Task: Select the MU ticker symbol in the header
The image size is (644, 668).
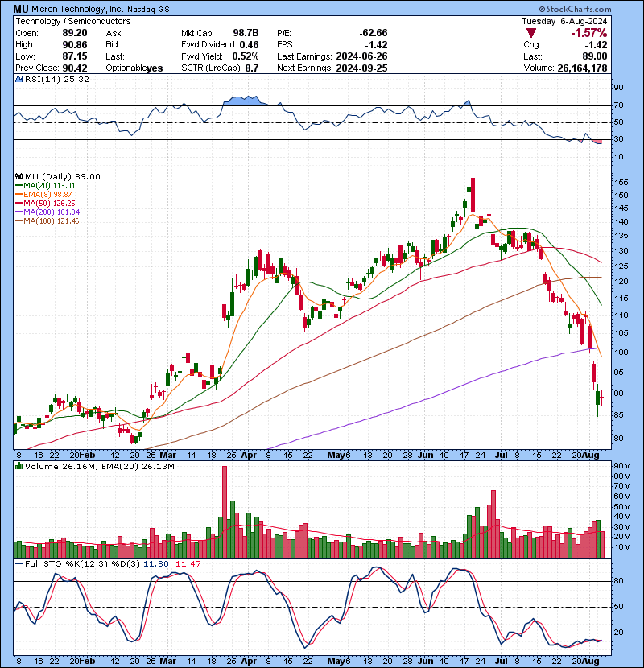Action: coord(21,9)
